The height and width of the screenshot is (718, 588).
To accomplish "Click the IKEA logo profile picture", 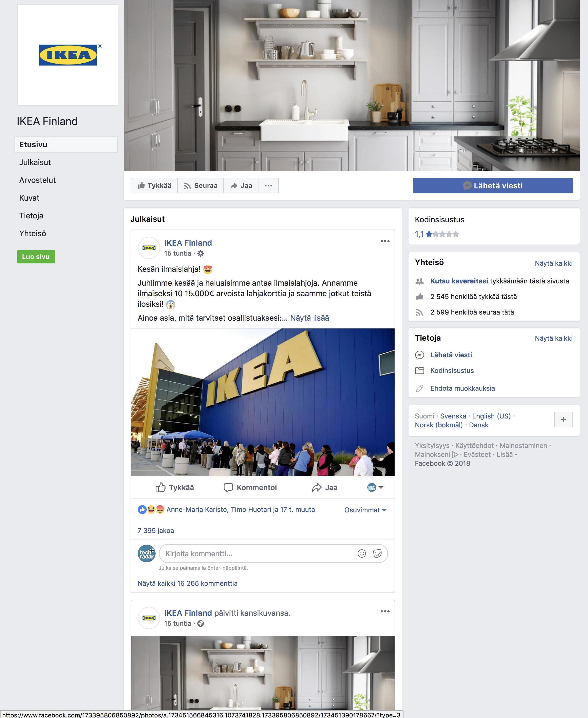I will pos(68,55).
